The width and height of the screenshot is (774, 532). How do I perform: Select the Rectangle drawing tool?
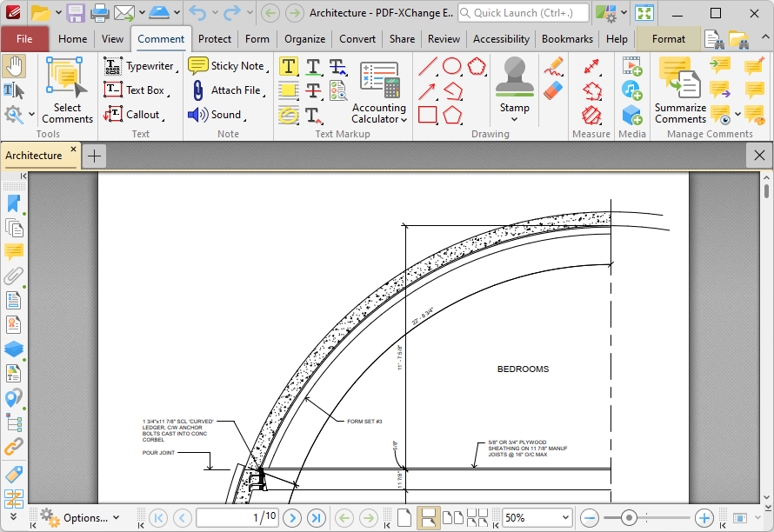coord(428,115)
